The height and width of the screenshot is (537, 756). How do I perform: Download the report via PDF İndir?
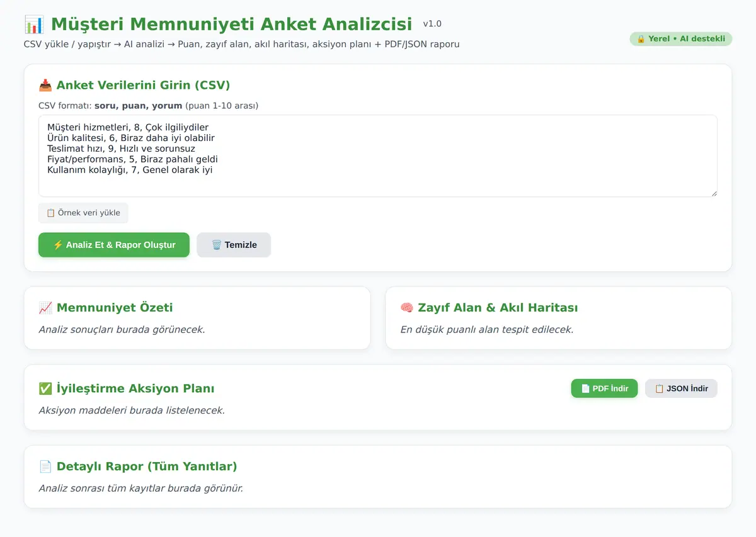pos(604,388)
